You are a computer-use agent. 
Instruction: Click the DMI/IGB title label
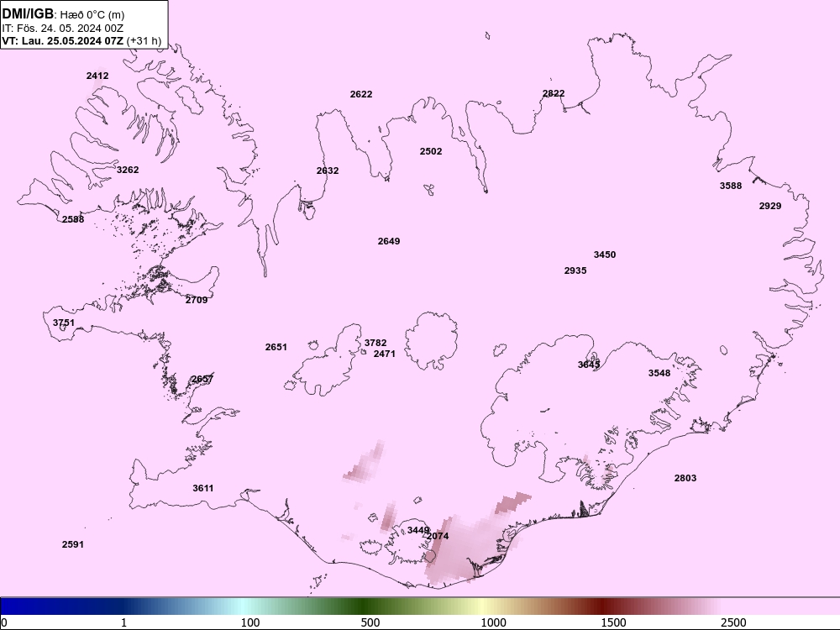28,14
